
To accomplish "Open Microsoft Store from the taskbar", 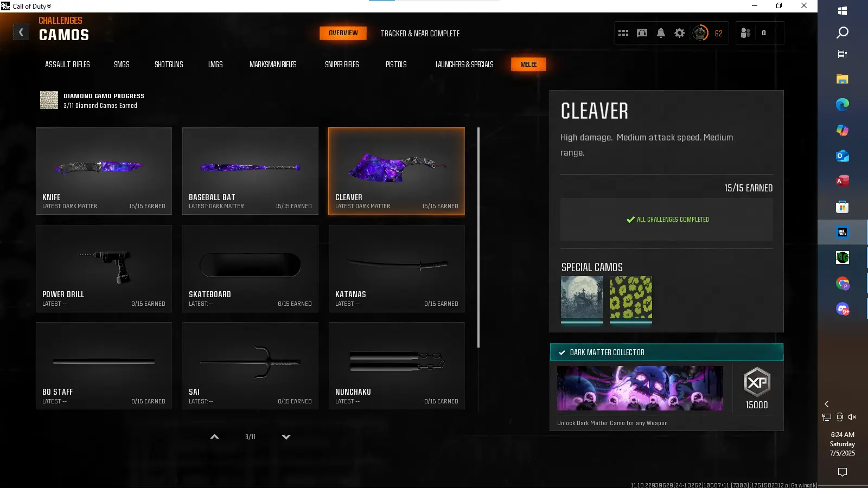I will tap(843, 207).
